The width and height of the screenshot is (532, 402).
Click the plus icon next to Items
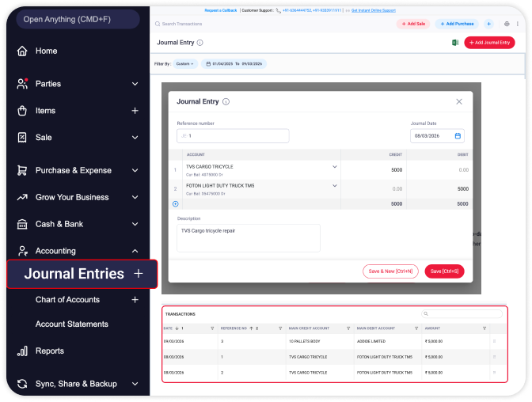[x=135, y=111]
